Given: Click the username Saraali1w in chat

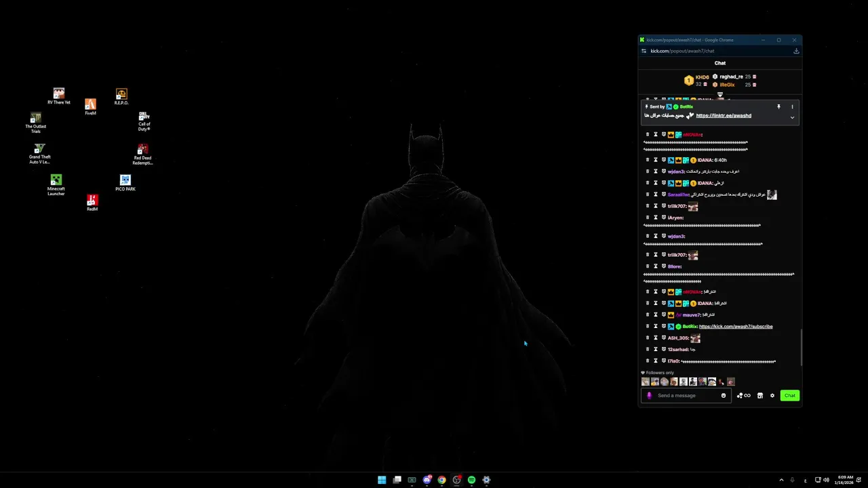Looking at the screenshot, I should pos(678,195).
